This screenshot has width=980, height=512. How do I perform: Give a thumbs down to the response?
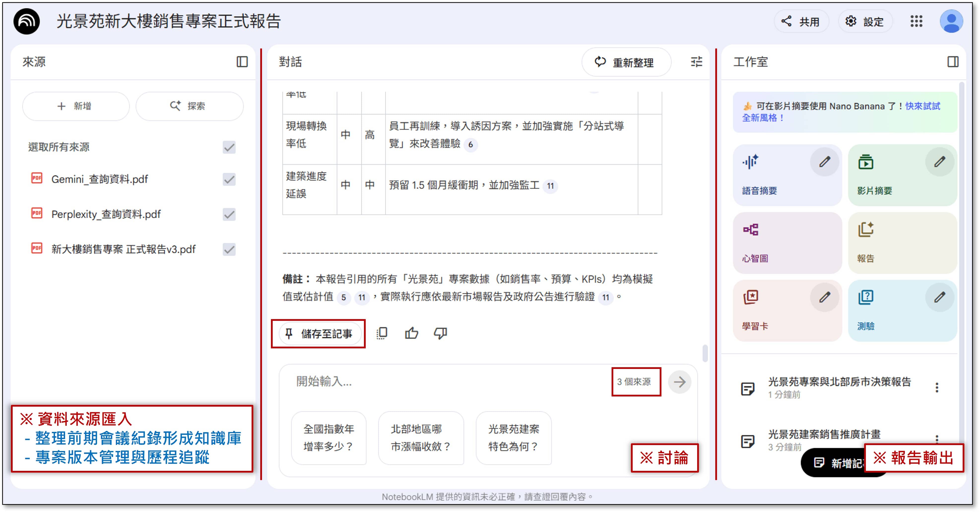tap(440, 333)
